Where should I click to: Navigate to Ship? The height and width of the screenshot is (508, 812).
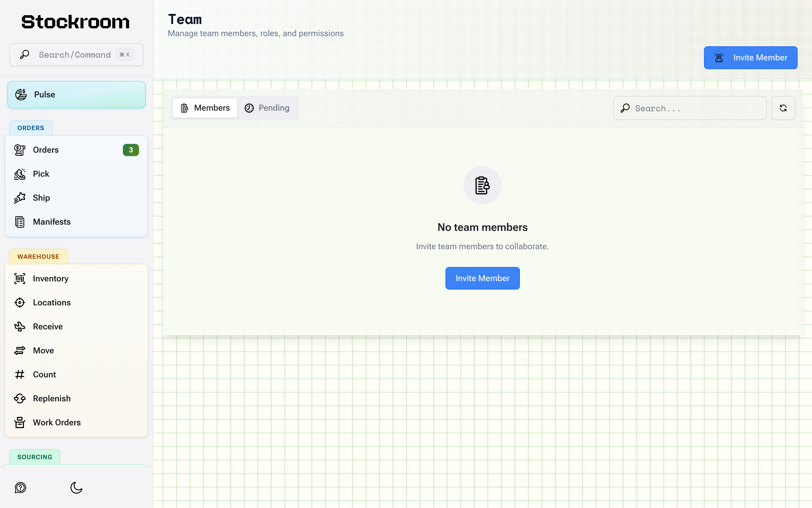pyautogui.click(x=76, y=198)
